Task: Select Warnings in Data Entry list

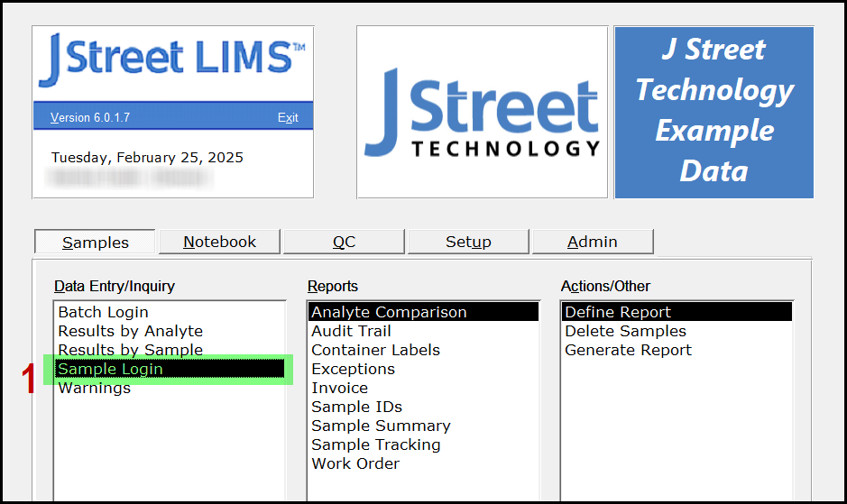Action: (x=170, y=388)
